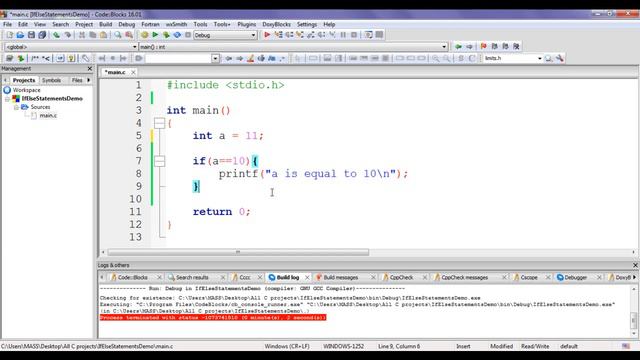Click the Build and run icon

[166, 35]
